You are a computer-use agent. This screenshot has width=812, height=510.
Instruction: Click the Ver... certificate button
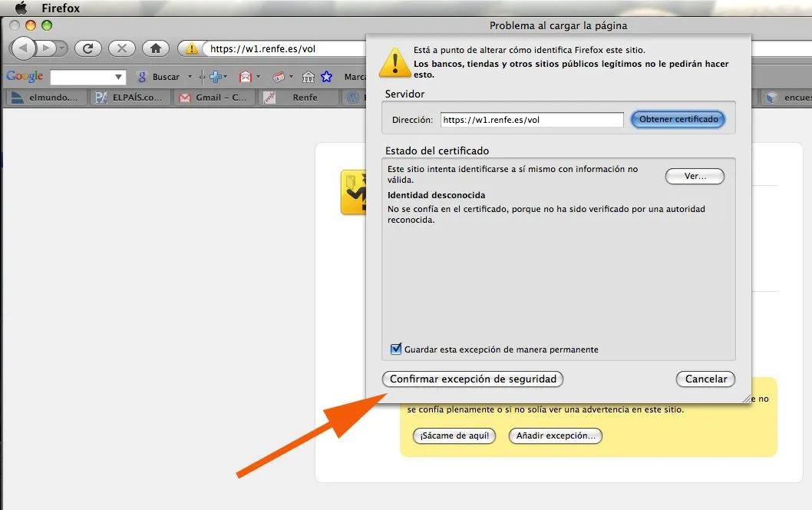(695, 176)
